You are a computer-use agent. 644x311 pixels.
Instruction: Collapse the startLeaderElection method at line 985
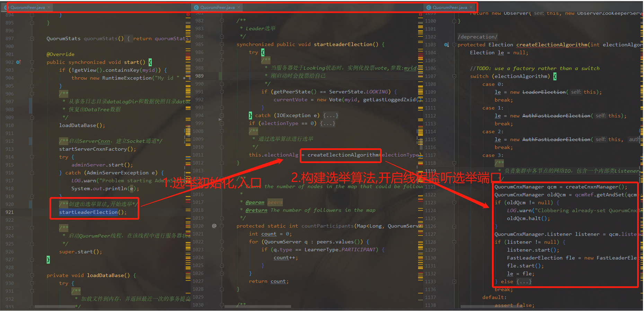[222, 44]
